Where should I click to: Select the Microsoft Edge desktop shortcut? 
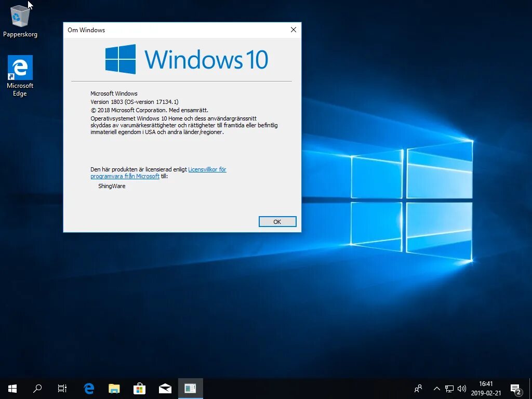pyautogui.click(x=20, y=76)
